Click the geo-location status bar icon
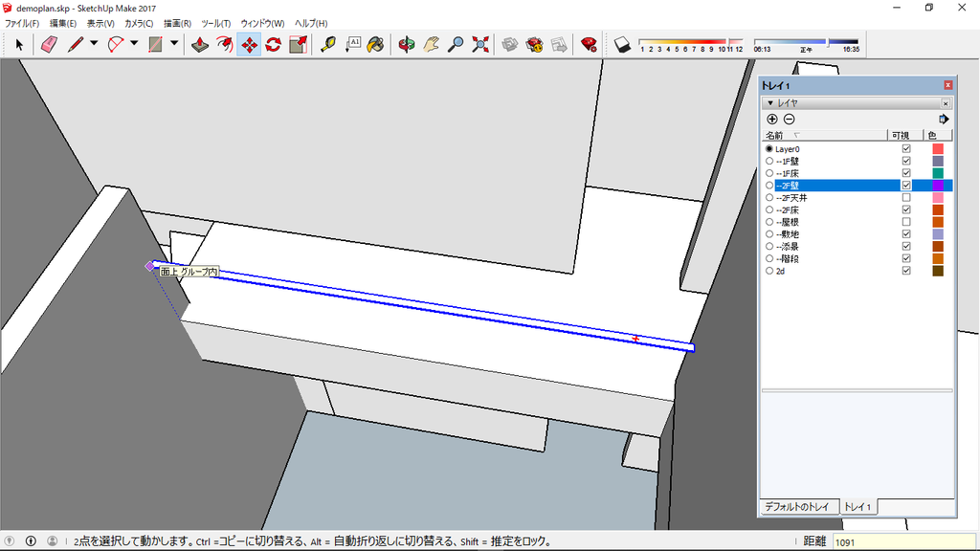The width and height of the screenshot is (980, 551). coord(10,541)
